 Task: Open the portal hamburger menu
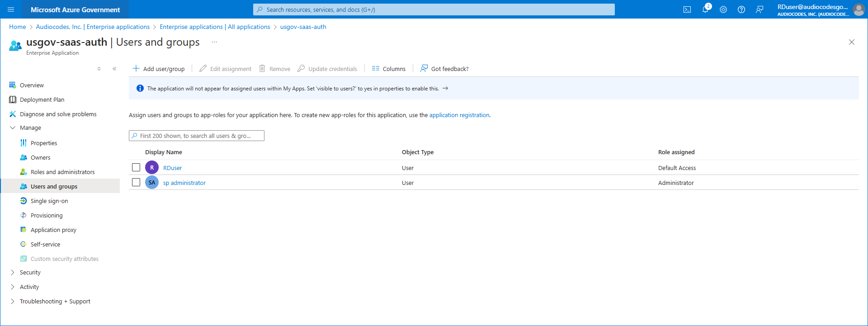coord(11,9)
